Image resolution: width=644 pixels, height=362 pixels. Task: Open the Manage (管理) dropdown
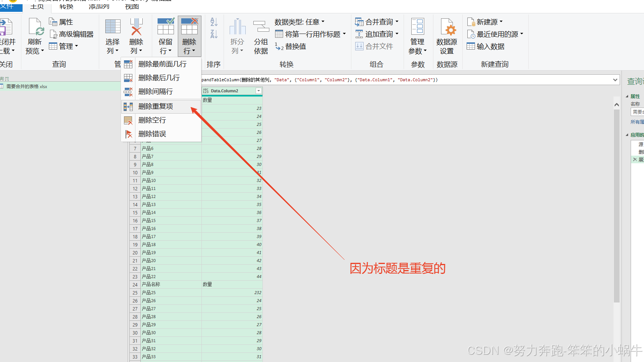[63, 46]
